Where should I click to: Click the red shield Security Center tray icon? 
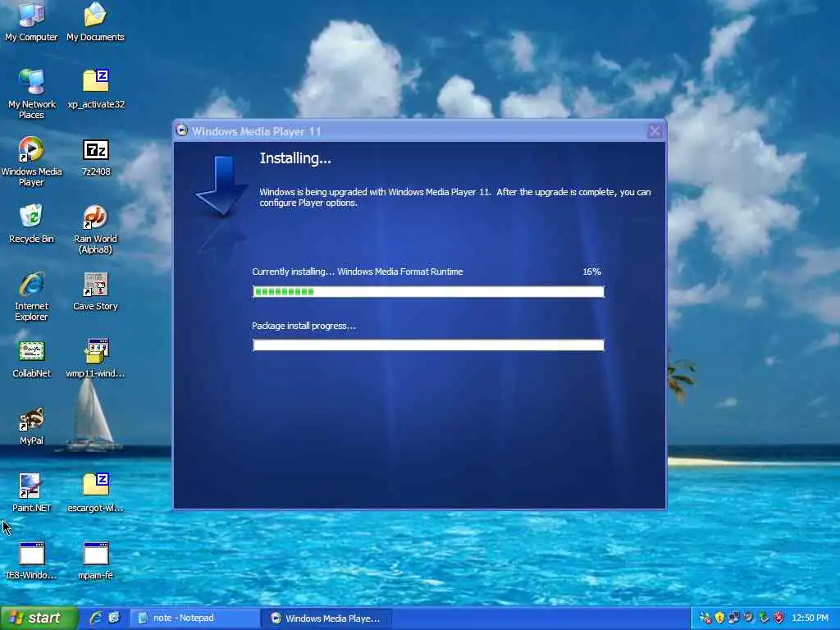(x=779, y=619)
